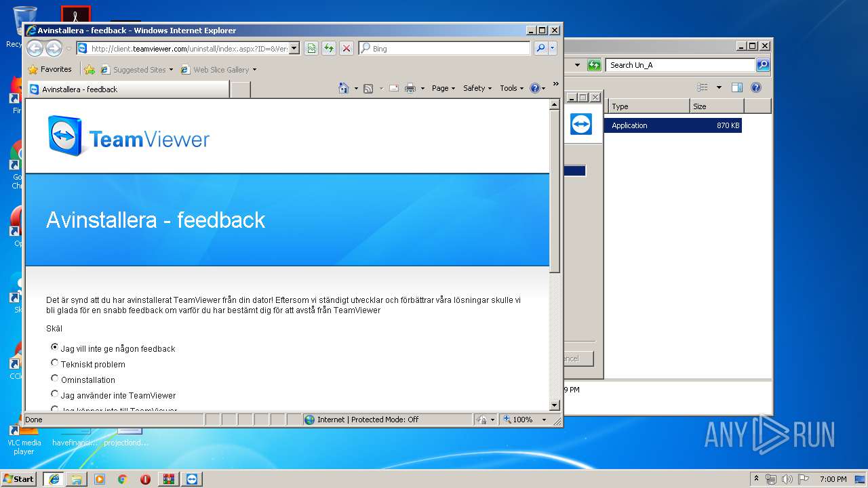Screen dimensions: 868x488
Task: Go back with the IE Back arrow
Action: tap(35, 48)
